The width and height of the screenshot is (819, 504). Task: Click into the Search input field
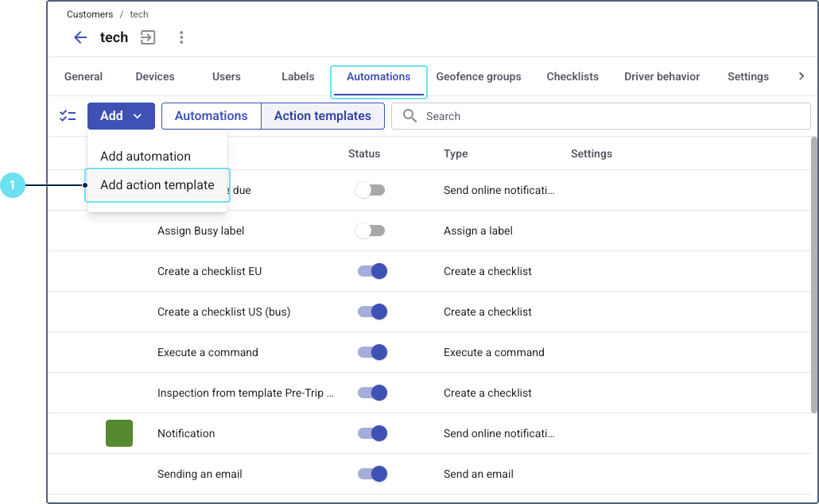point(612,116)
